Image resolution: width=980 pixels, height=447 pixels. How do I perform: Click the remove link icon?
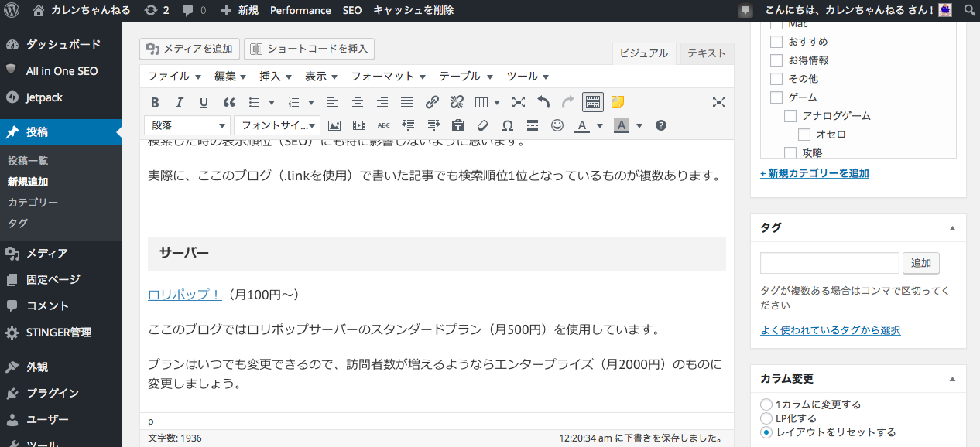pos(456,101)
